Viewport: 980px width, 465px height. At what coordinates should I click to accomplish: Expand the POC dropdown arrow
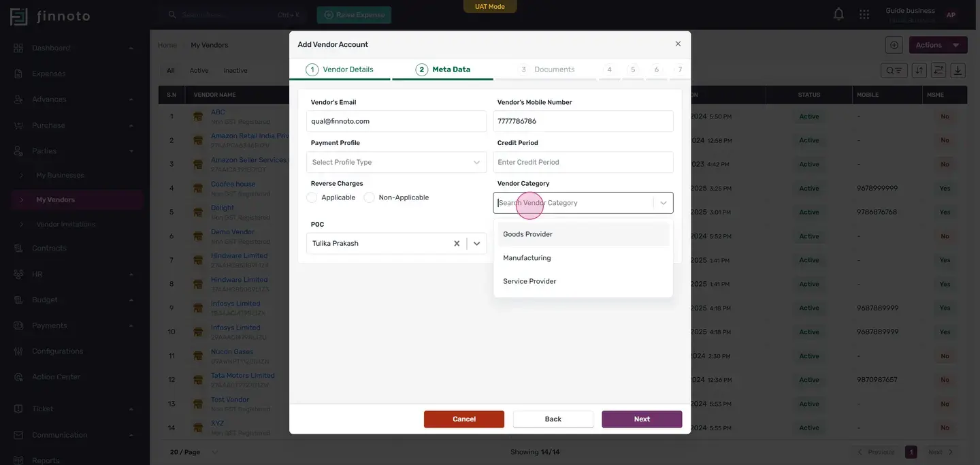(477, 244)
